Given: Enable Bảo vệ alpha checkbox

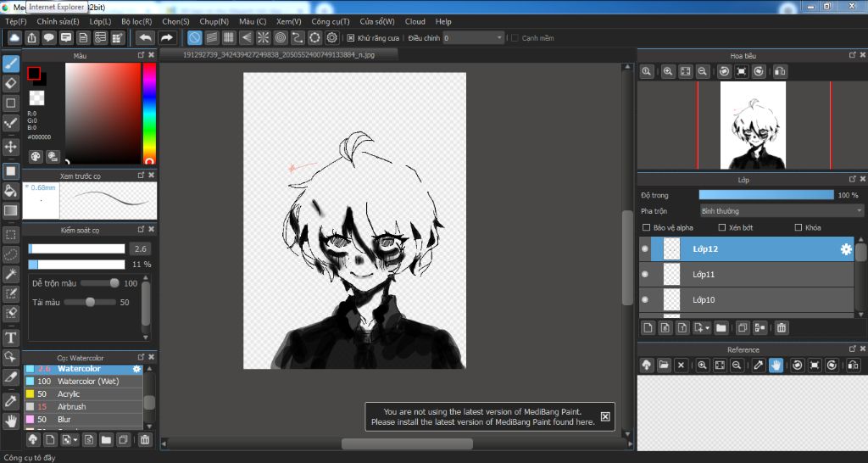Looking at the screenshot, I should (x=646, y=227).
